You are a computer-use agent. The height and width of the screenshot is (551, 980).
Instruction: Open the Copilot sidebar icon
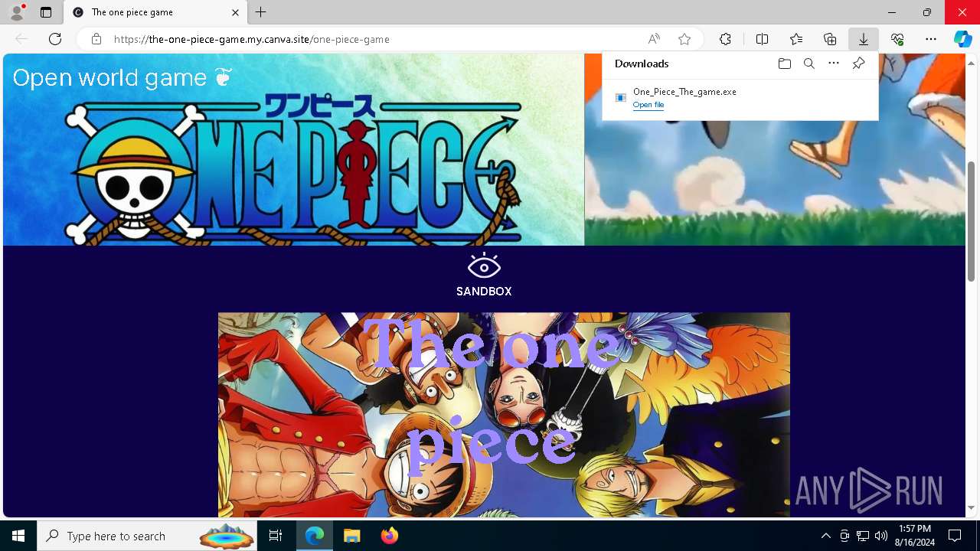962,39
